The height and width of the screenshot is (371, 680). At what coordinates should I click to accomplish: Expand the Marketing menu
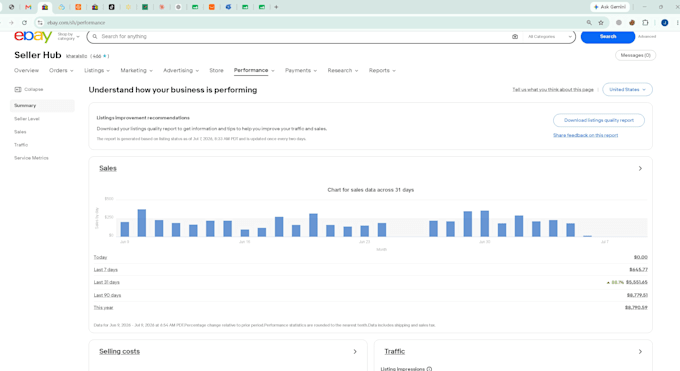[137, 70]
